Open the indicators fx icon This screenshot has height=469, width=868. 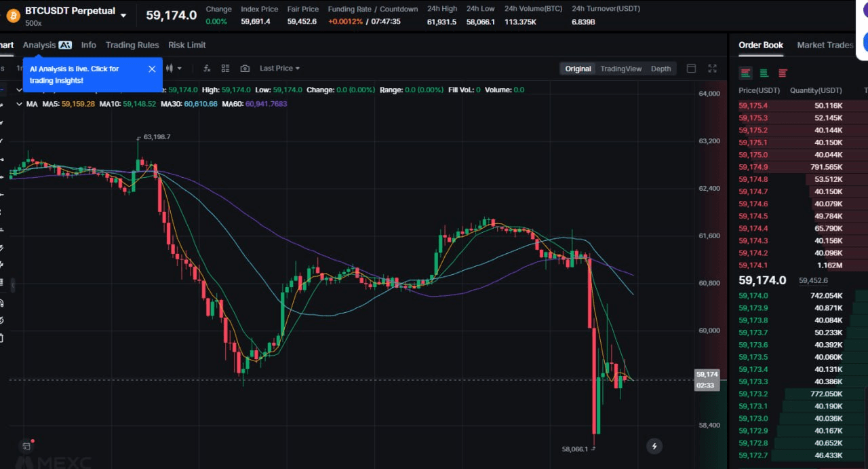tap(208, 69)
